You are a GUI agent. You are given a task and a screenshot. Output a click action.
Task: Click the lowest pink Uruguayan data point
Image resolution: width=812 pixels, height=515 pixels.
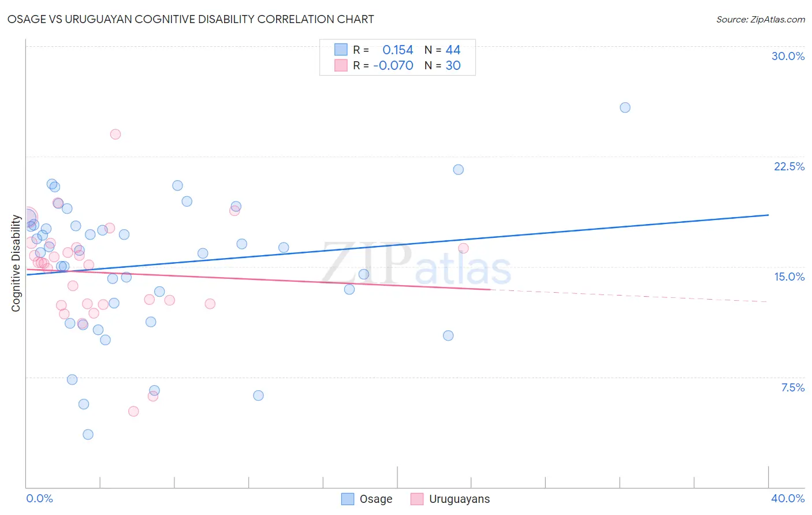133,411
